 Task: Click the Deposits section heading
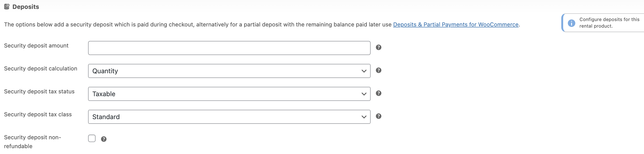click(25, 7)
